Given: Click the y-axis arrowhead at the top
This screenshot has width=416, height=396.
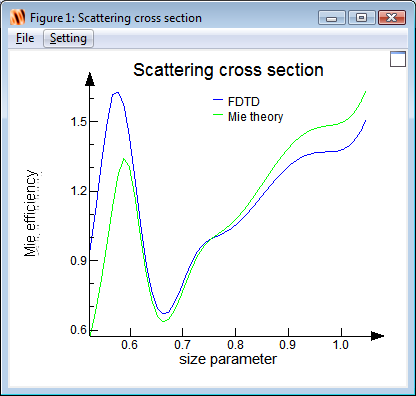Looking at the screenshot, I should click(x=90, y=79).
